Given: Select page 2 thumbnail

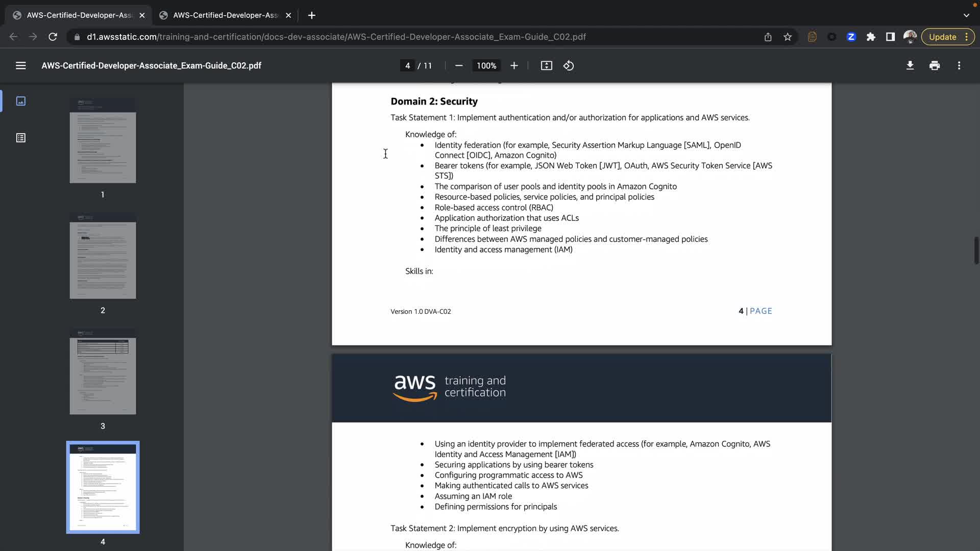Looking at the screenshot, I should (103, 256).
